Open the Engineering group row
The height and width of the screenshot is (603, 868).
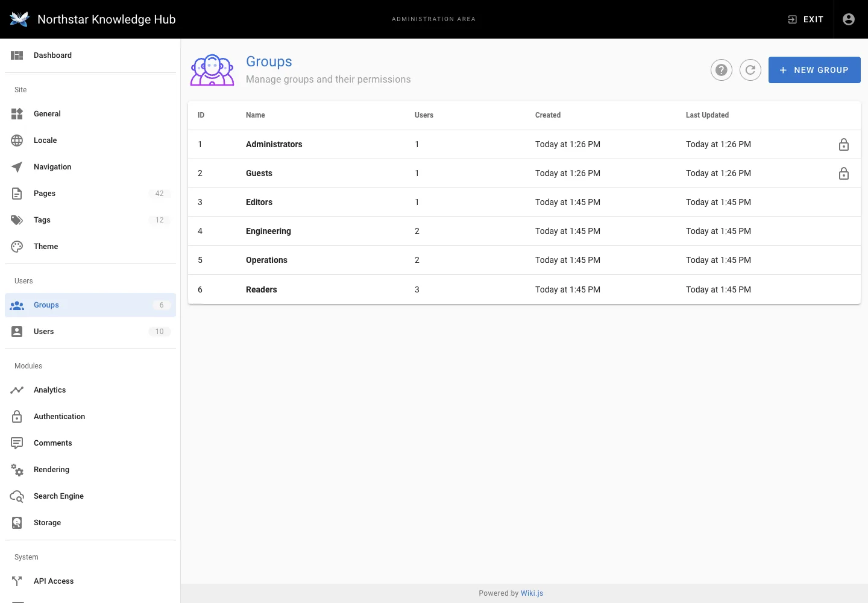tap(524, 232)
